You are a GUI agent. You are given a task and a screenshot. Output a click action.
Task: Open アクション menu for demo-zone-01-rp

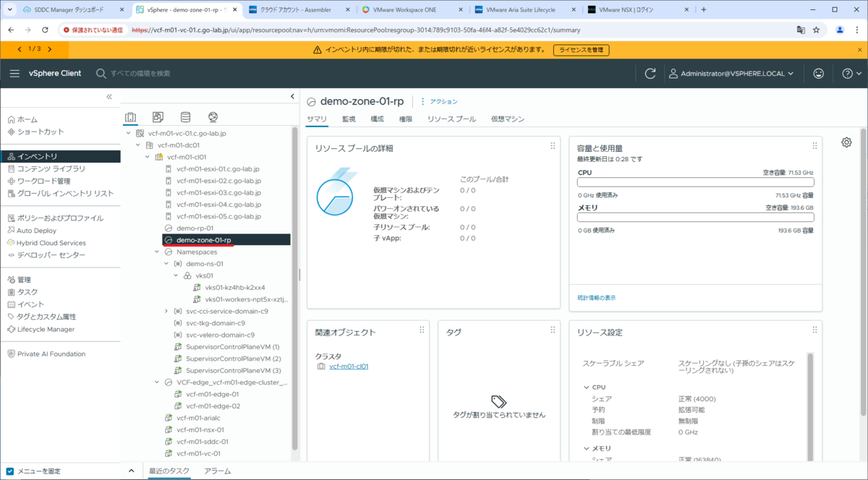(x=439, y=102)
